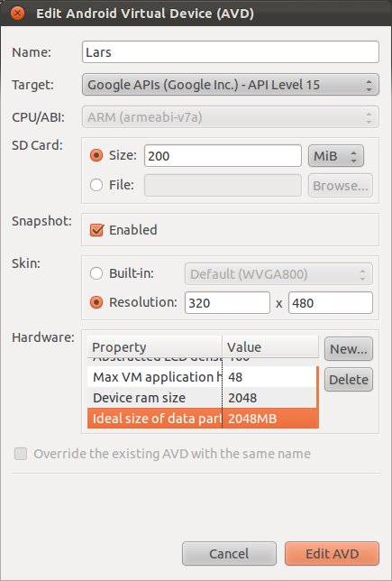Click the Edit AVD button
The image size is (392, 581).
[x=332, y=554]
